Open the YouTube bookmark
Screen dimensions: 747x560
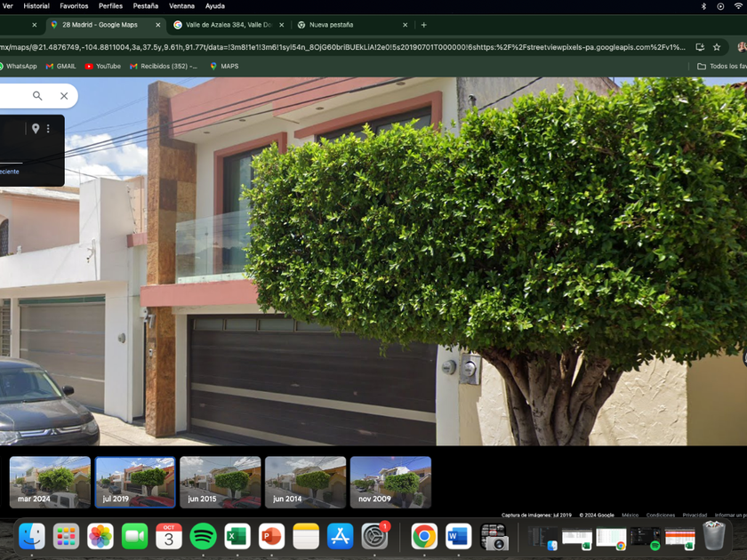tap(103, 66)
